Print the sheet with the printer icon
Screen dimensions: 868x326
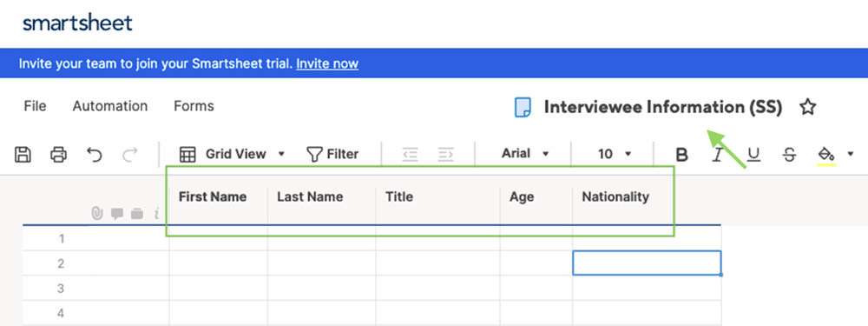(58, 154)
